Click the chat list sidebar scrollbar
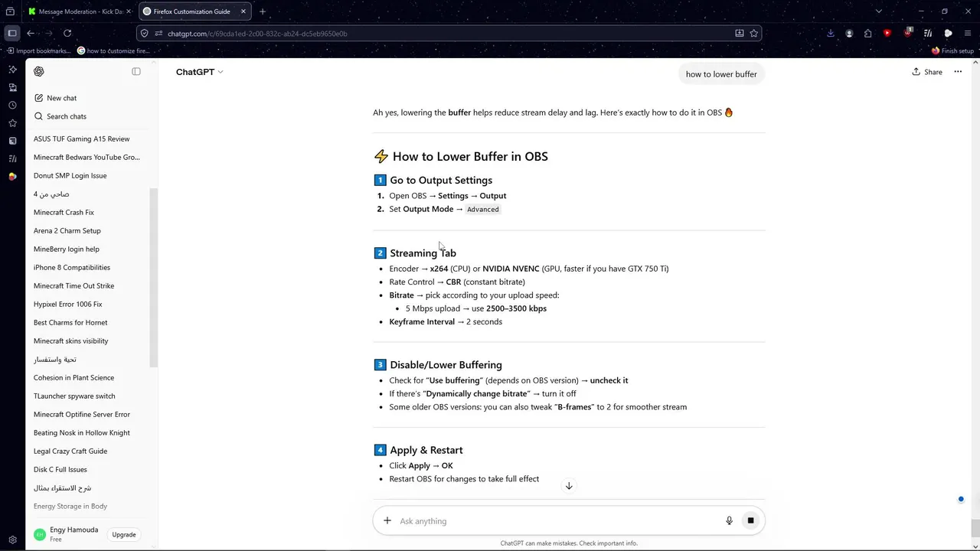Viewport: 980px width, 551px height. [x=153, y=277]
